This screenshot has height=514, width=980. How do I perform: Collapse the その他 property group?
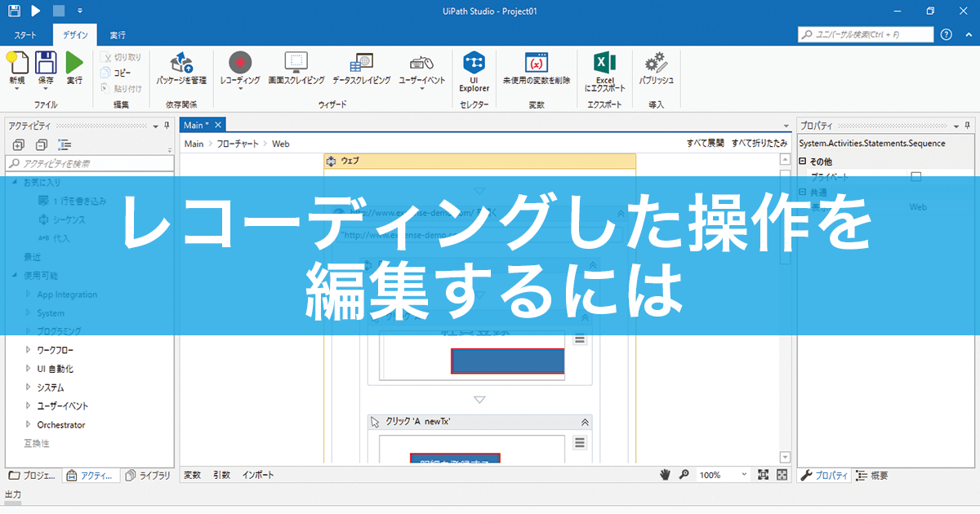pos(803,161)
